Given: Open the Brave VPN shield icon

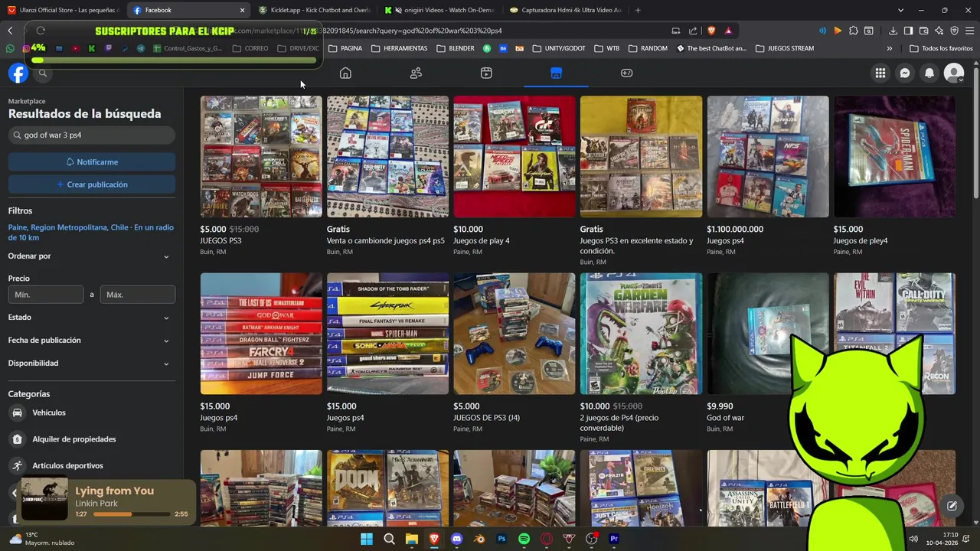Looking at the screenshot, I should [x=954, y=31].
